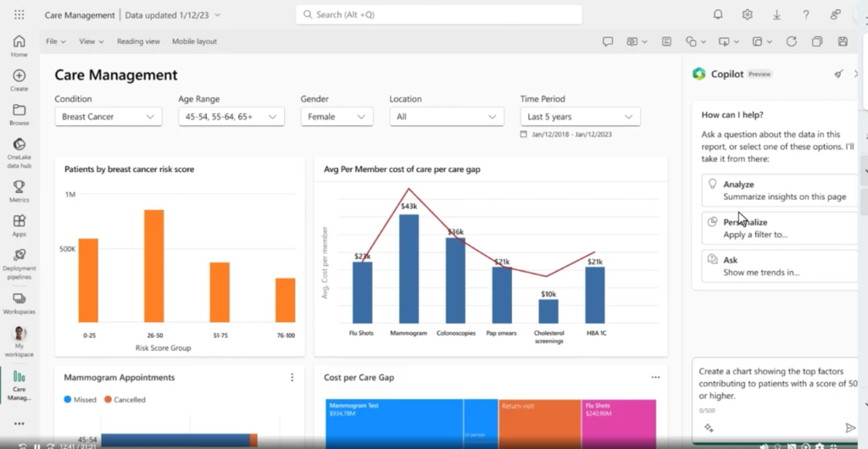Expand the Time Period dropdown
Viewport: 868px width, 449px height.
click(x=580, y=117)
